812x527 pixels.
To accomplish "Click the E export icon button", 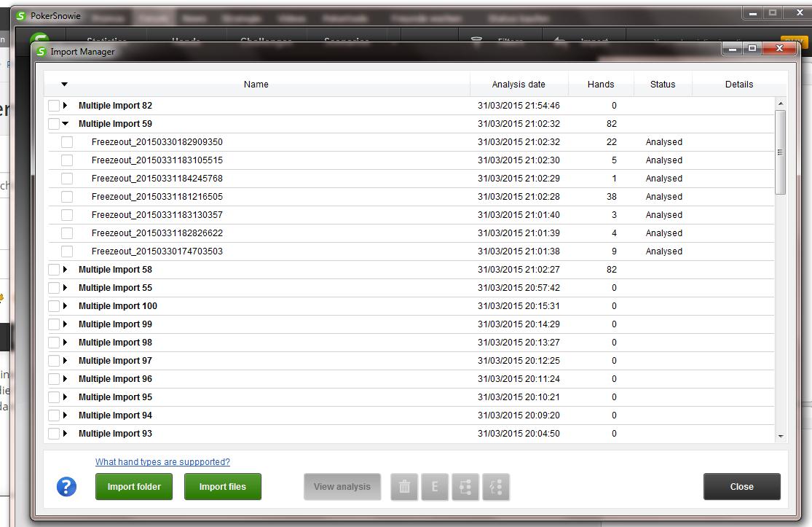I will (435, 487).
